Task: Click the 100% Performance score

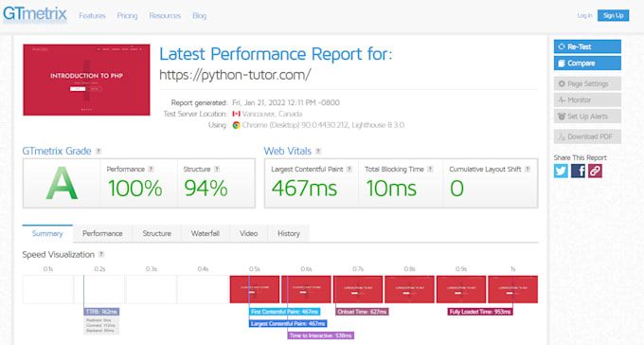Action: (x=135, y=189)
